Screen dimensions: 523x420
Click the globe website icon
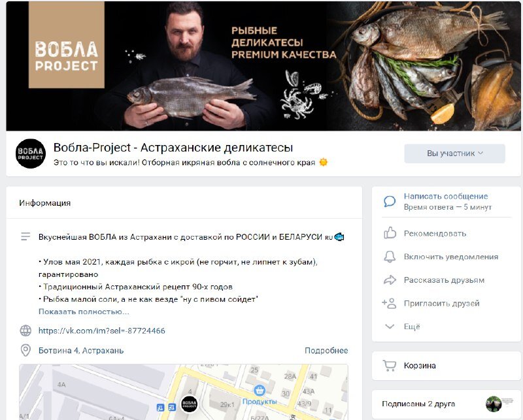coord(25,331)
